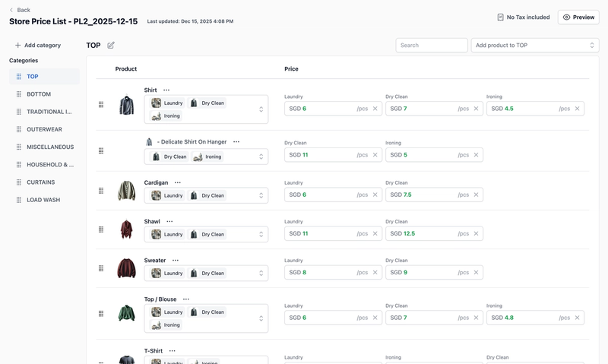The image size is (608, 364).
Task: Open the Add product to TOP dropdown
Action: [535, 46]
